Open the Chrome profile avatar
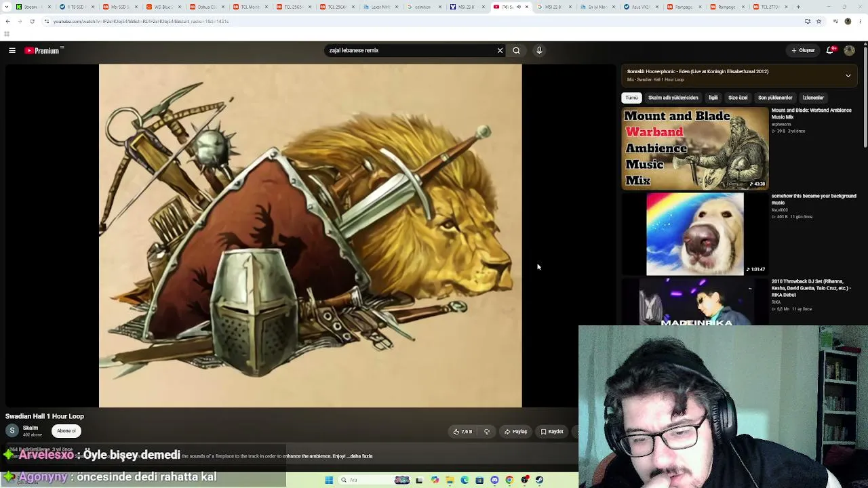Image resolution: width=868 pixels, height=488 pixels. (848, 21)
